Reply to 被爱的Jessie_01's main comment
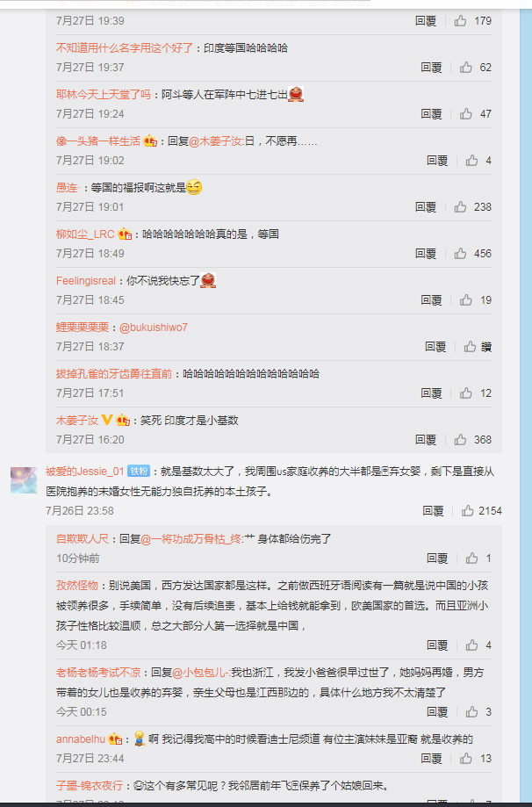Screen dimensions: 532x807 coord(433,510)
